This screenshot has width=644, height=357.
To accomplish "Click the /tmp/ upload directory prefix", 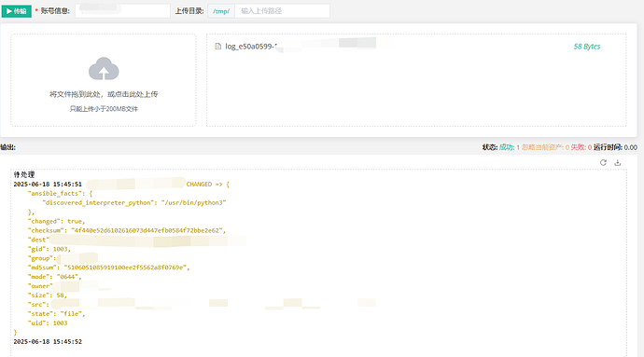I will [x=221, y=11].
